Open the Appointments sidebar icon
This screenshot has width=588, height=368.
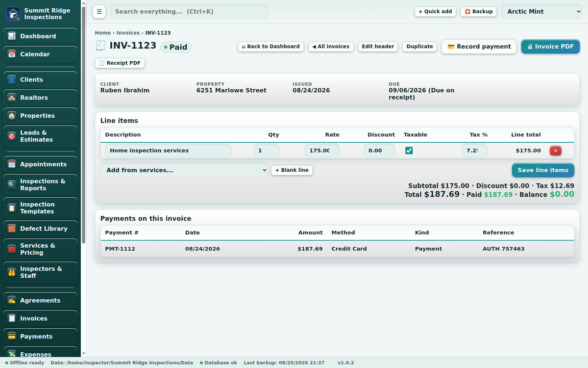click(x=12, y=164)
